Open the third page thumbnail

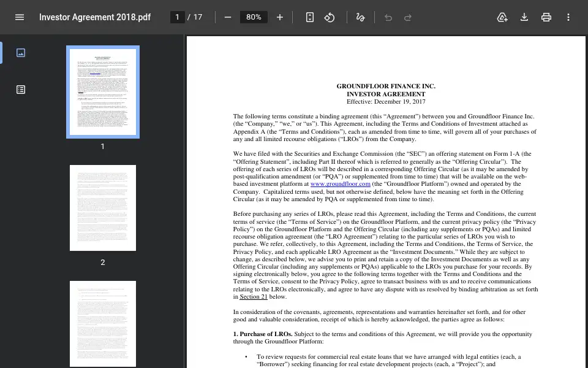103,324
